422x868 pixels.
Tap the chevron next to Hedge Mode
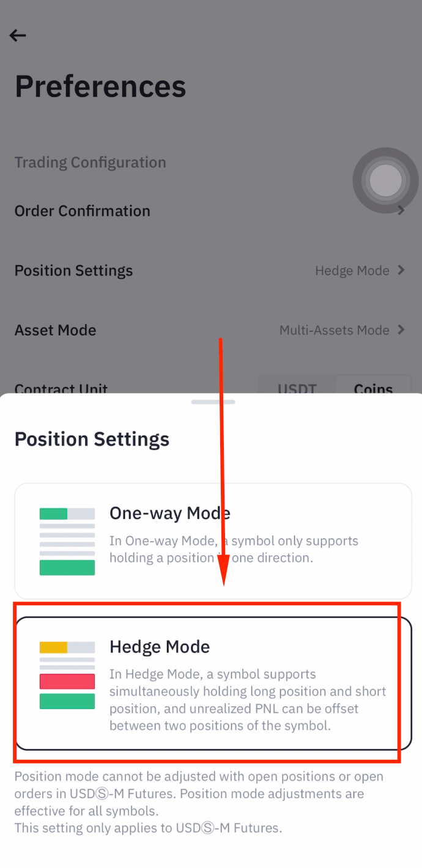(403, 270)
